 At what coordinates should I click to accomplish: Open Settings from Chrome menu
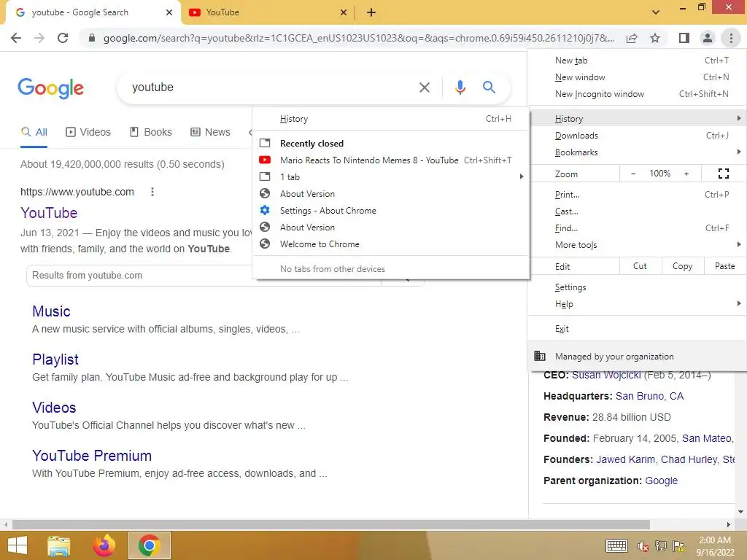(638, 287)
